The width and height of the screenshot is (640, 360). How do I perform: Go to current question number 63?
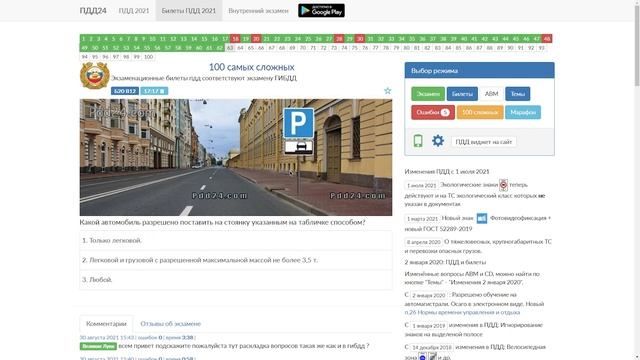[x=230, y=48]
